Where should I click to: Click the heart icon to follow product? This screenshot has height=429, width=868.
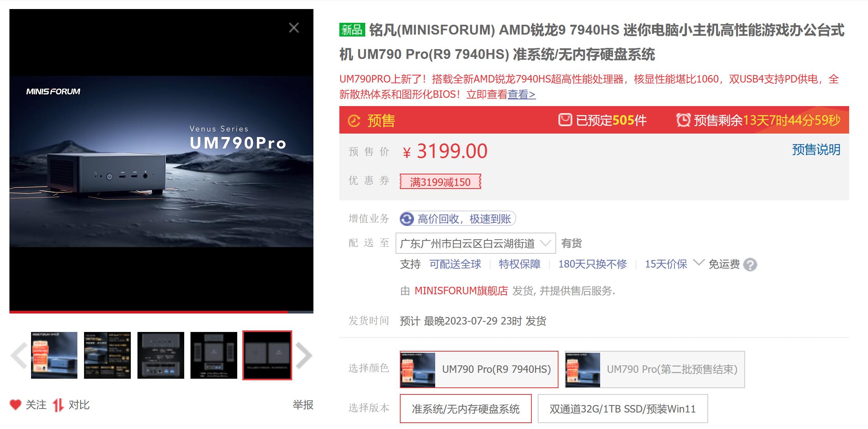15,405
